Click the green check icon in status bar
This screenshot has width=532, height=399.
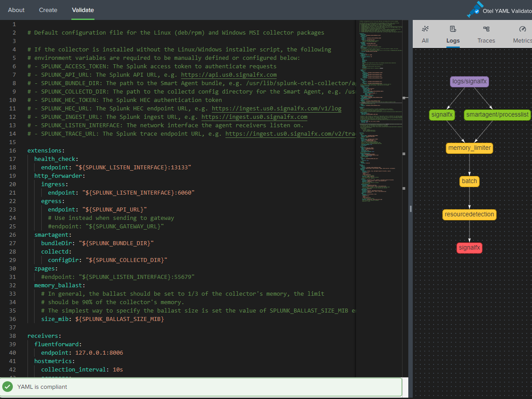tap(8, 387)
